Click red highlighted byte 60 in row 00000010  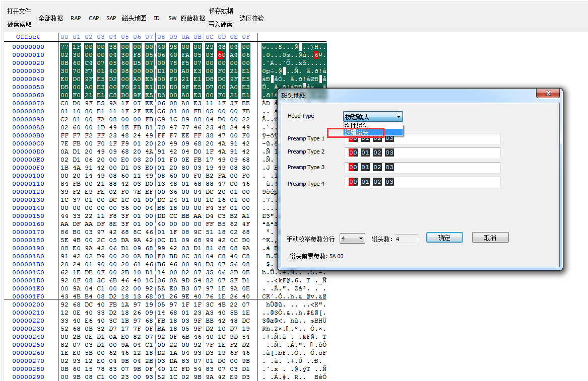(x=222, y=55)
